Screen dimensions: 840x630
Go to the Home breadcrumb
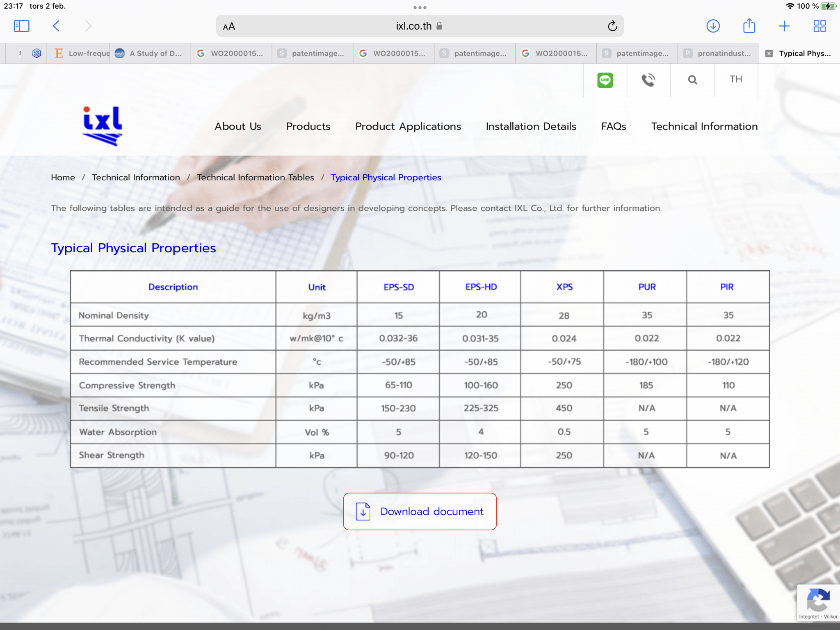[x=63, y=178]
